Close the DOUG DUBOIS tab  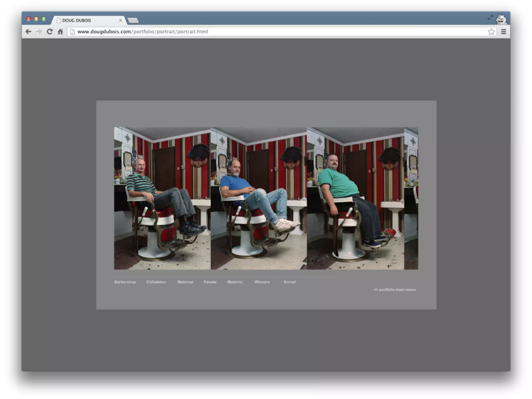coord(120,20)
